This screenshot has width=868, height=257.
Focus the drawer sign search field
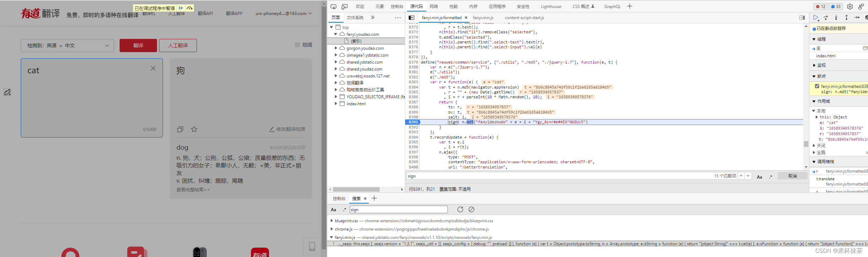[x=399, y=209]
